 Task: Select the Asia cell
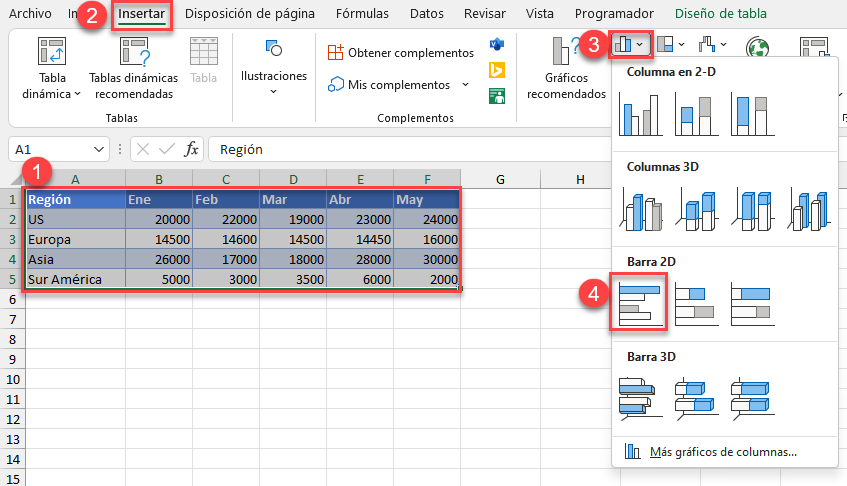76,259
